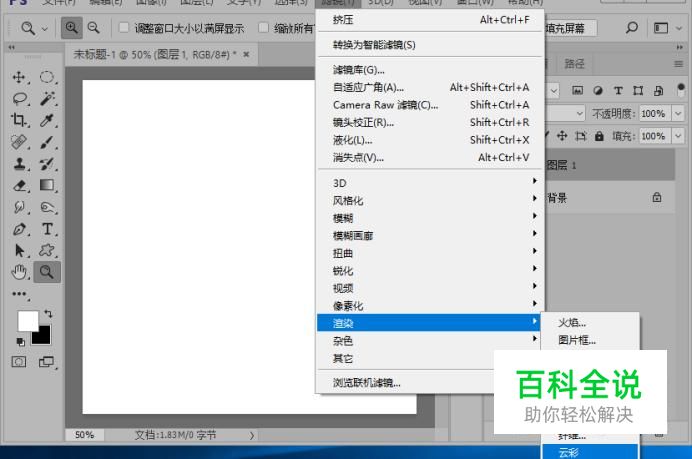Viewport: 692px width, 459px height.
Task: Select the Eyedropper tool
Action: (x=47, y=120)
